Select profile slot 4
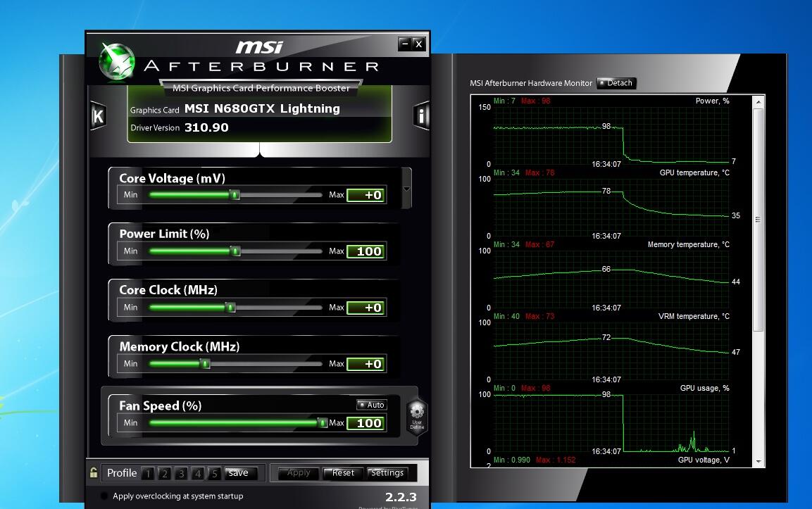812x509 pixels. 198,473
